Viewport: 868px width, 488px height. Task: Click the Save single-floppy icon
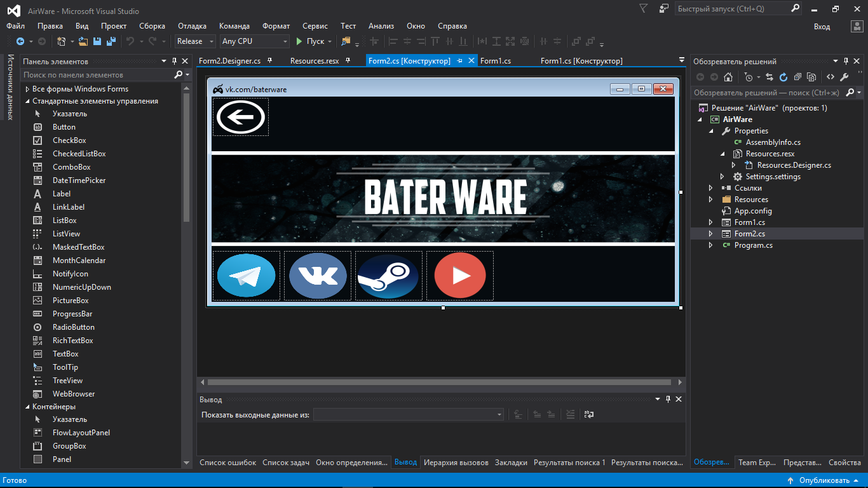click(97, 41)
